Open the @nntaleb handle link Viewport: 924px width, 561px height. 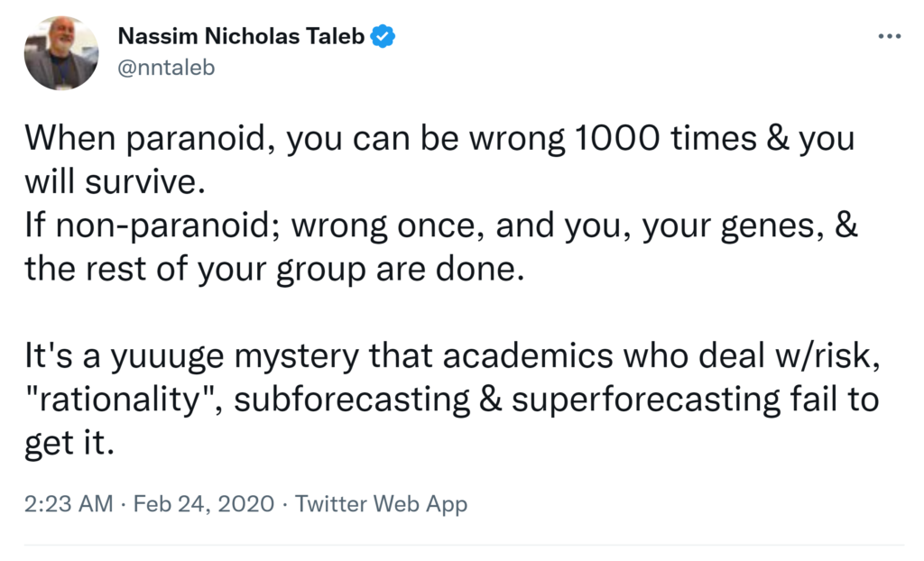tap(167, 67)
